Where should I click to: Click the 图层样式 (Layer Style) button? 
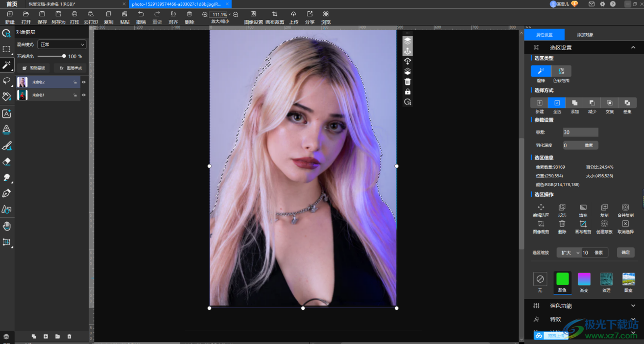(70, 68)
